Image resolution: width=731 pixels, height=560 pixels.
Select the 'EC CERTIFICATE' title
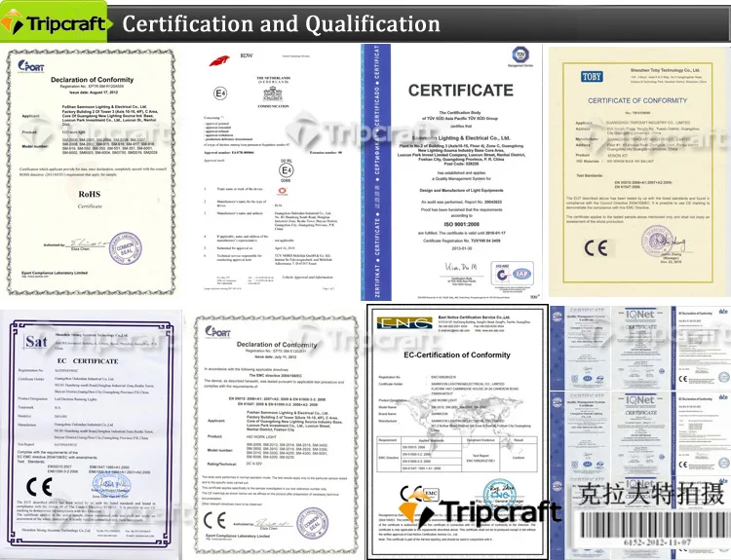point(88,361)
